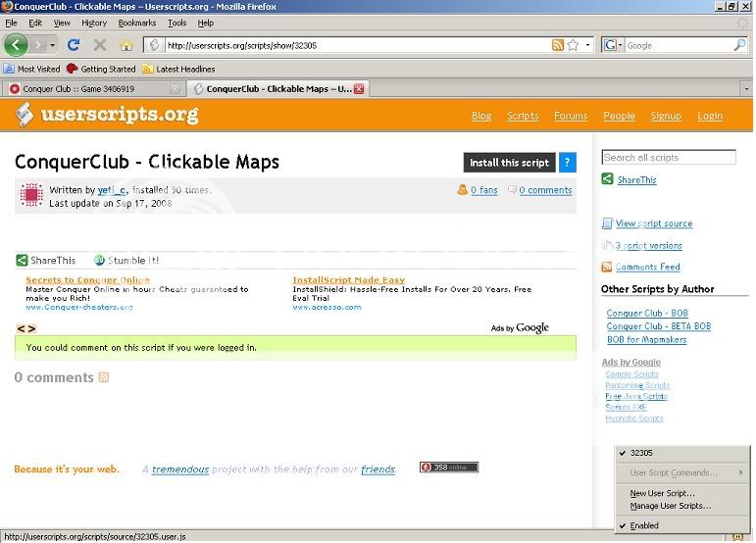Screen dimensions: 756x543
Task: Click the site identity icon in address bar
Action: (x=154, y=45)
